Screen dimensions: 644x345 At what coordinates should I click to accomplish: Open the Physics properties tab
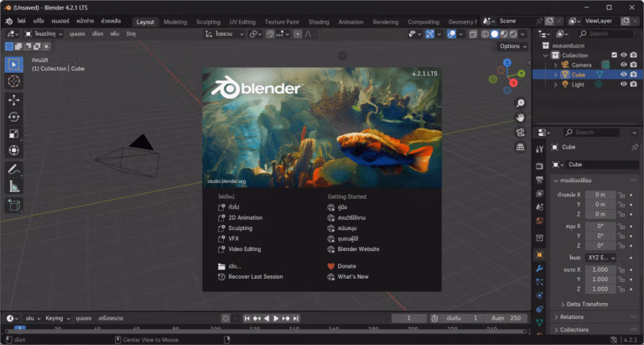[540, 295]
